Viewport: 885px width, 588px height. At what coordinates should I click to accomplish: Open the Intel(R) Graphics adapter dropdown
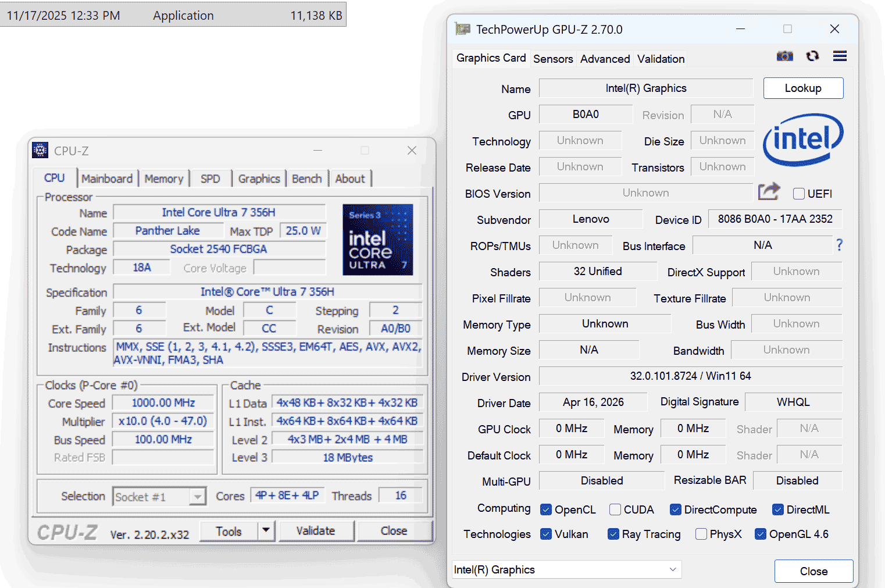point(567,570)
